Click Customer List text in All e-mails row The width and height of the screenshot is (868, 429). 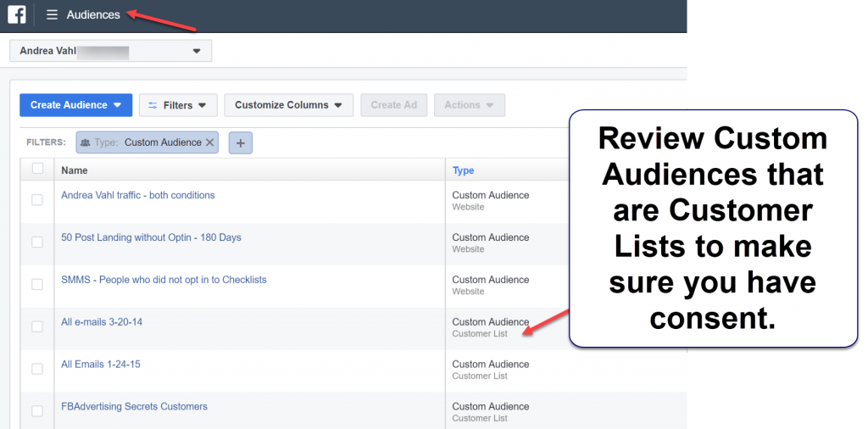click(x=480, y=334)
